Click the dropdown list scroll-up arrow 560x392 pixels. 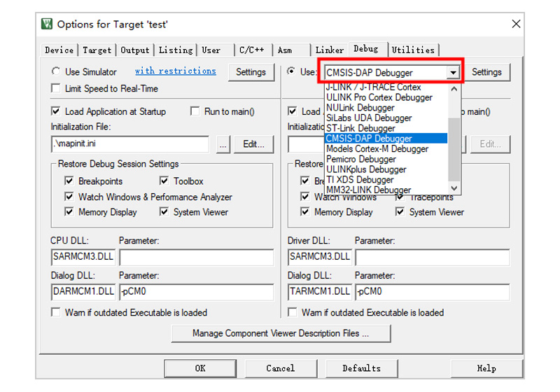pos(454,88)
